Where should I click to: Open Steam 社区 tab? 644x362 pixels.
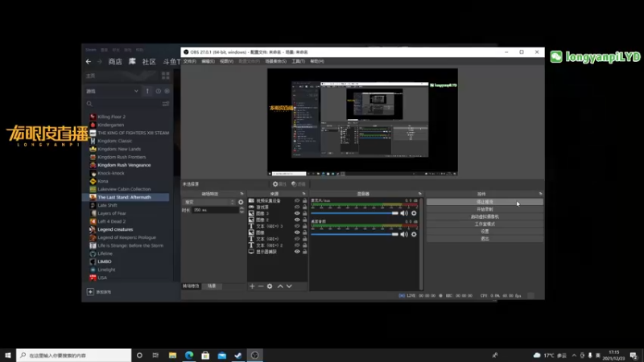pyautogui.click(x=149, y=62)
